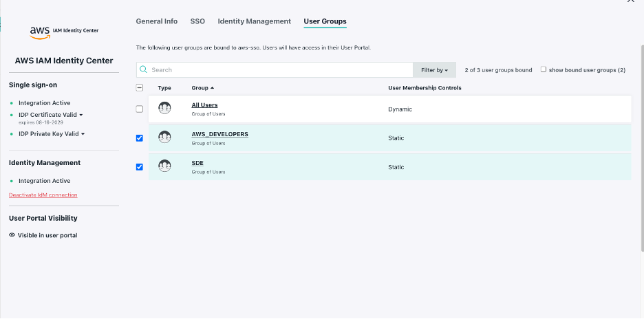Click 'expires 08-18-2029' text
The width and height of the screenshot is (644, 319).
(x=41, y=122)
